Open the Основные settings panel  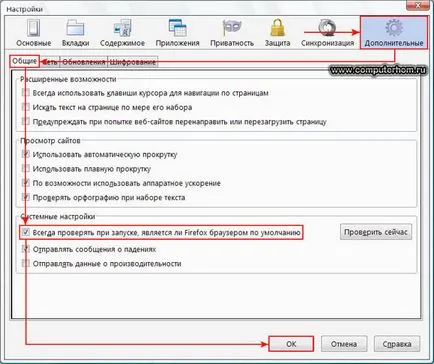click(x=34, y=33)
